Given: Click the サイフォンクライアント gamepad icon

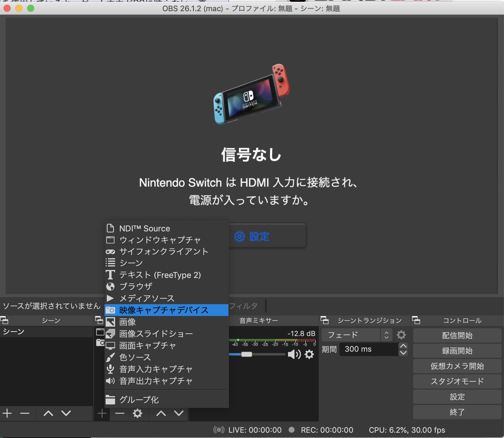Looking at the screenshot, I should click(x=110, y=252).
